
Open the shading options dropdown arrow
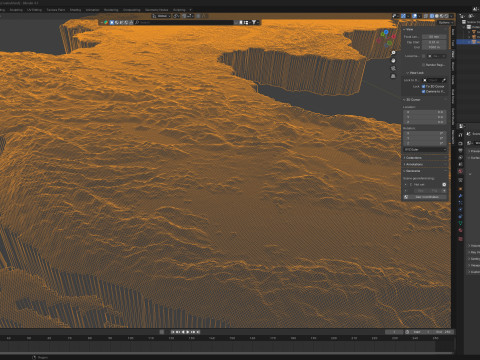(452, 16)
